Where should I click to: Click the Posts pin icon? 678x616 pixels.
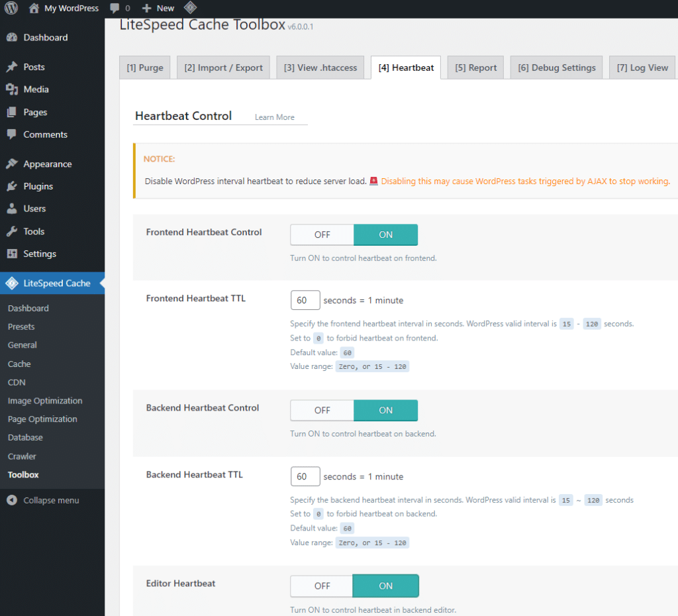point(12,67)
